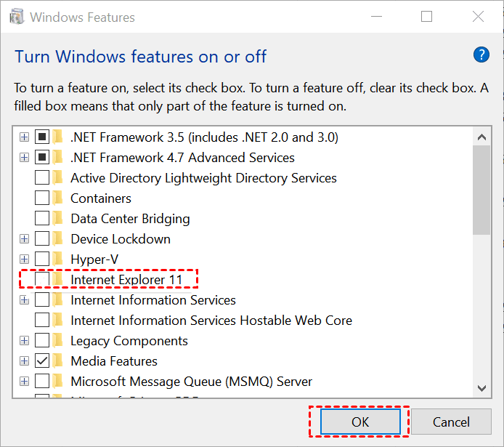504x447 pixels.
Task: Click the features list scrollbar thumb
Action: pos(481,190)
